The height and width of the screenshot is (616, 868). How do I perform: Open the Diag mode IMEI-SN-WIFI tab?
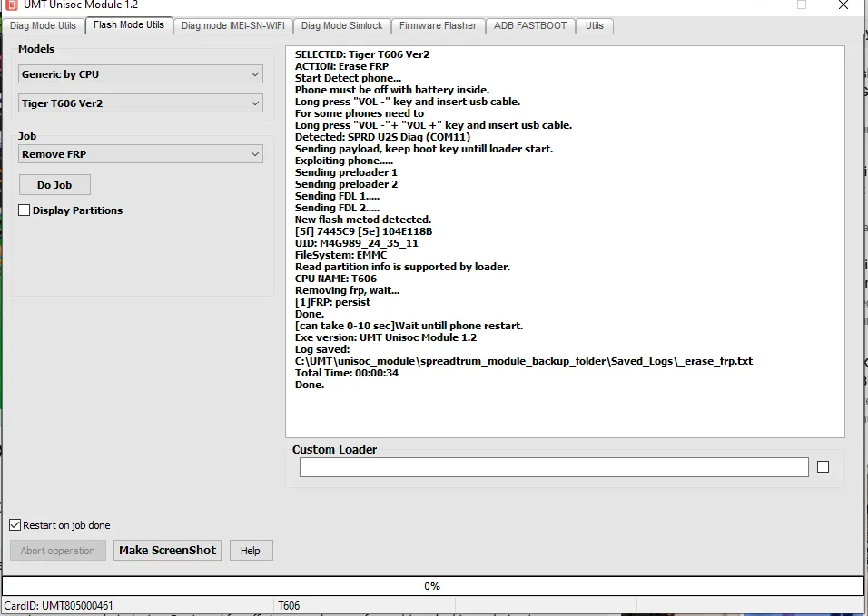232,25
